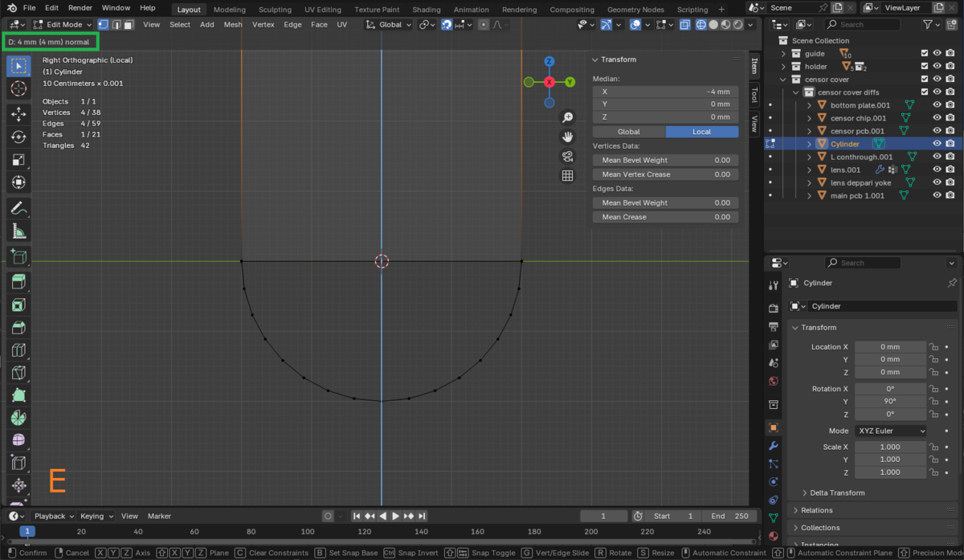
Task: Select the Rotate tool in the toolbar
Action: click(x=18, y=137)
